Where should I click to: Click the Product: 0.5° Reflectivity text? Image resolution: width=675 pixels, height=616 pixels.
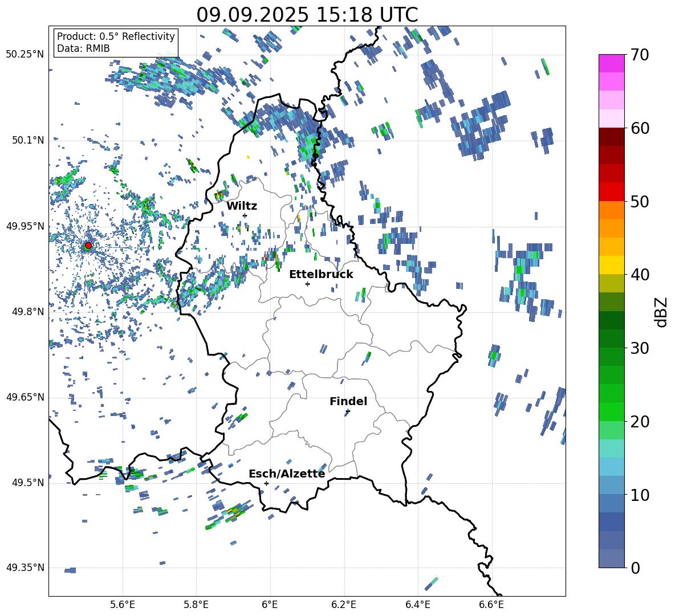[x=116, y=36]
